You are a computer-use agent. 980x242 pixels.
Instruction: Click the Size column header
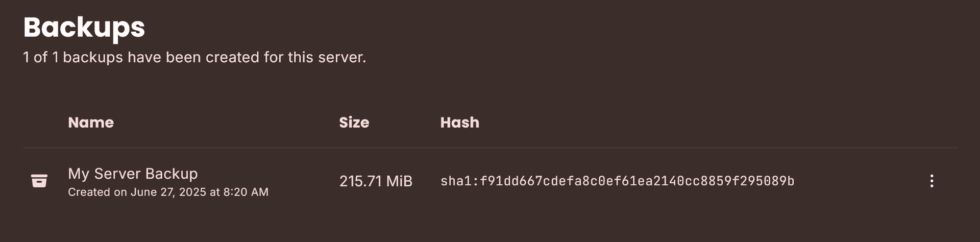click(x=354, y=123)
